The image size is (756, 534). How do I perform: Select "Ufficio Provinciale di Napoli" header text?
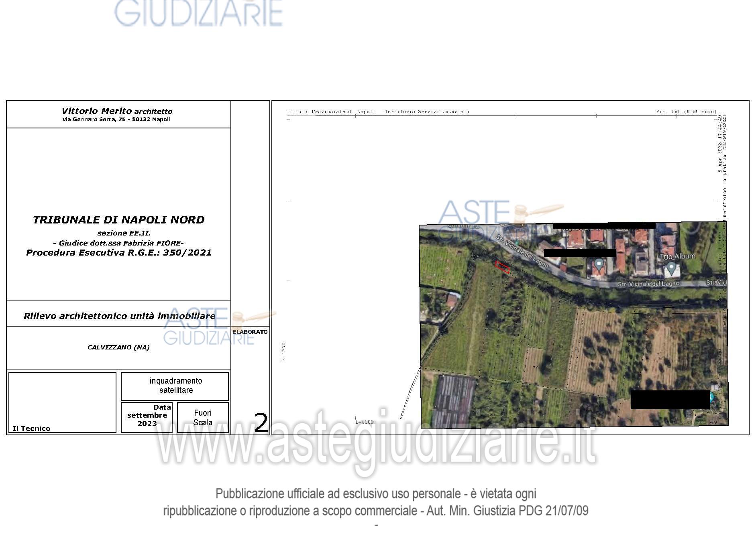[x=331, y=112]
